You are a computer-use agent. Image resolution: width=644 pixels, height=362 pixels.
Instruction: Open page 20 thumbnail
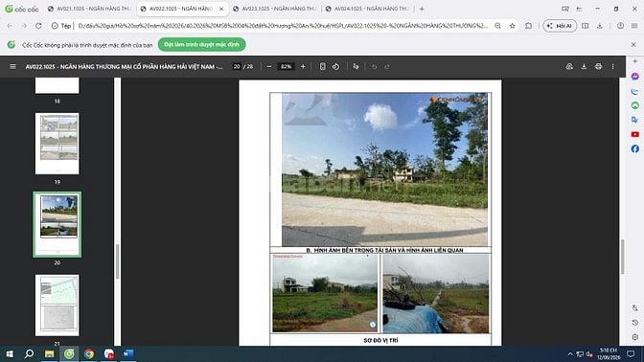pos(57,224)
